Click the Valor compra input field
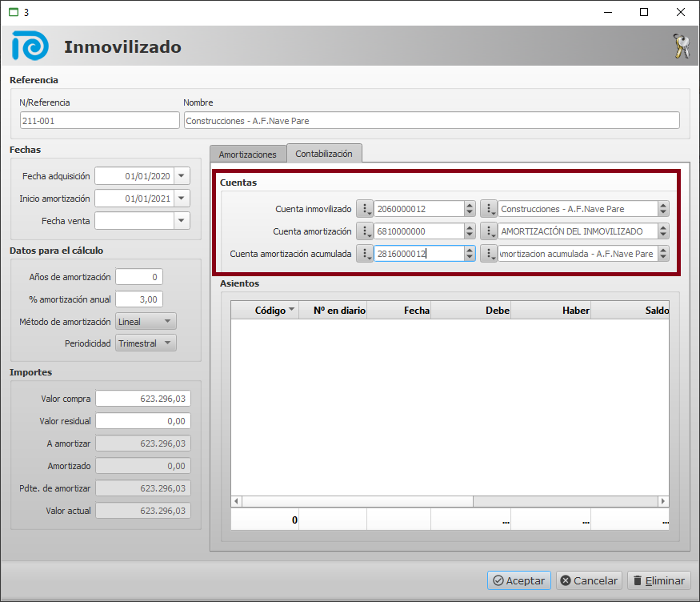Image resolution: width=700 pixels, height=602 pixels. (143, 399)
